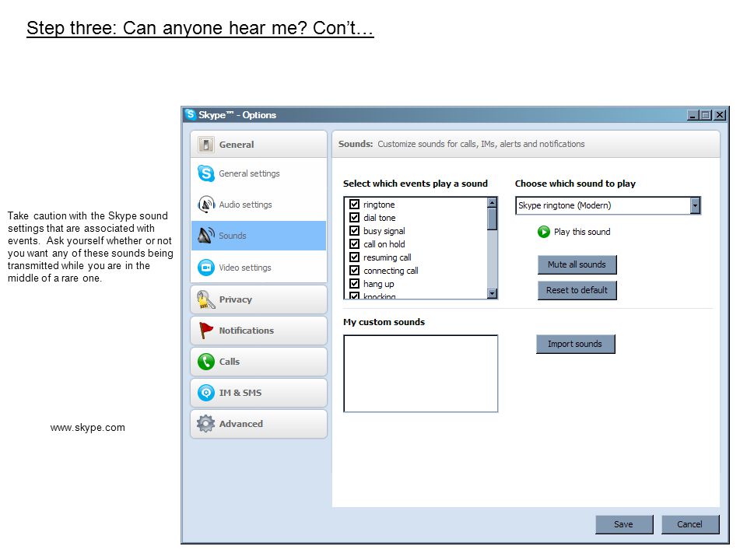This screenshot has width=747, height=560.
Task: Click the events list scrollbar thumb
Action: point(492,219)
